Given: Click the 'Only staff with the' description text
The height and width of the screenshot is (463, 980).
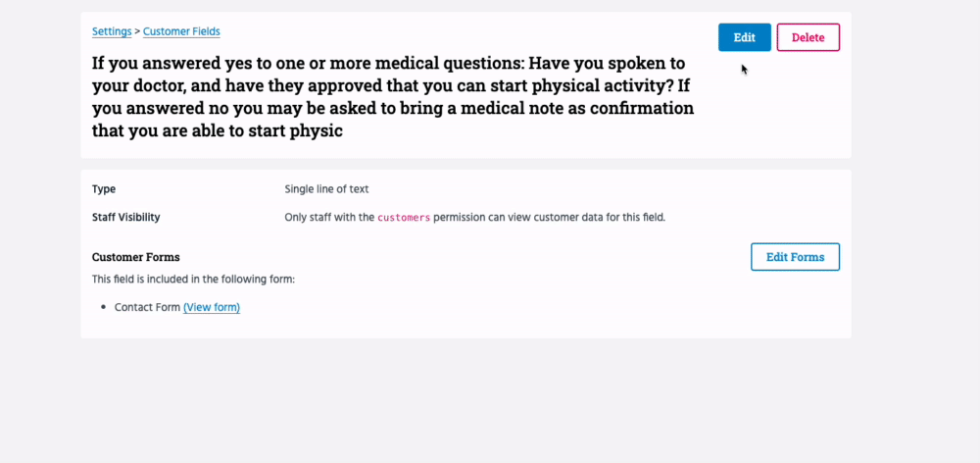Looking at the screenshot, I should [x=329, y=217].
